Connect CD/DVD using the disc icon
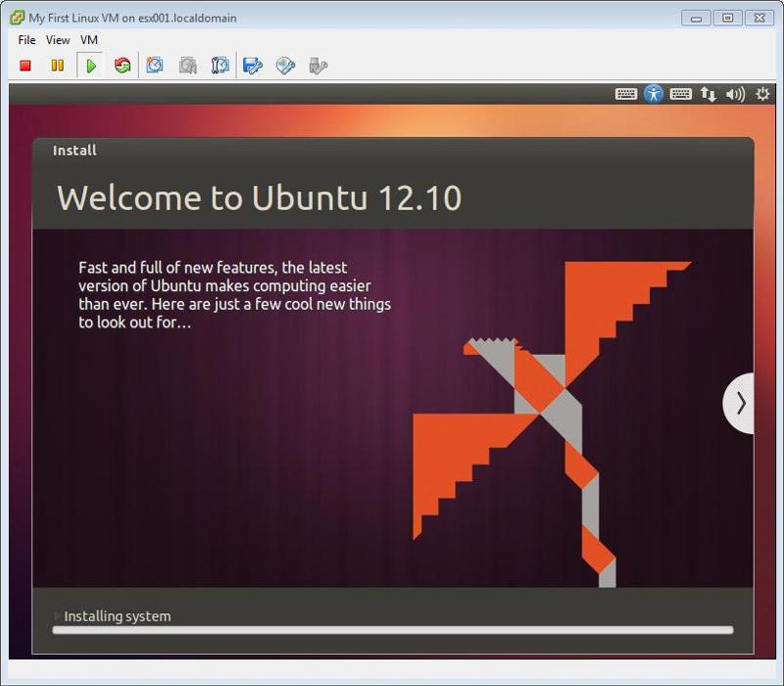The width and height of the screenshot is (784, 686). pyautogui.click(x=285, y=66)
